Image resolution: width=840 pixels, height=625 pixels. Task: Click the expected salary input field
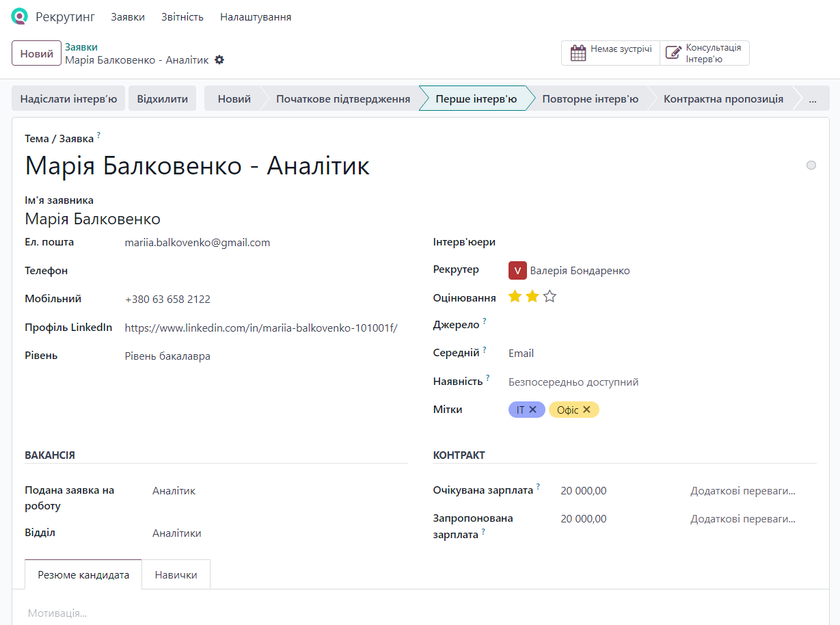pyautogui.click(x=615, y=490)
